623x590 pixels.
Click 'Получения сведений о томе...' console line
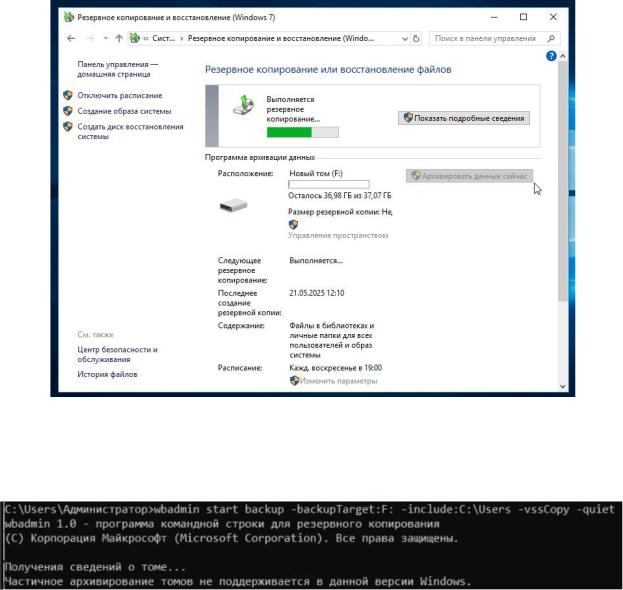[x=95, y=567]
